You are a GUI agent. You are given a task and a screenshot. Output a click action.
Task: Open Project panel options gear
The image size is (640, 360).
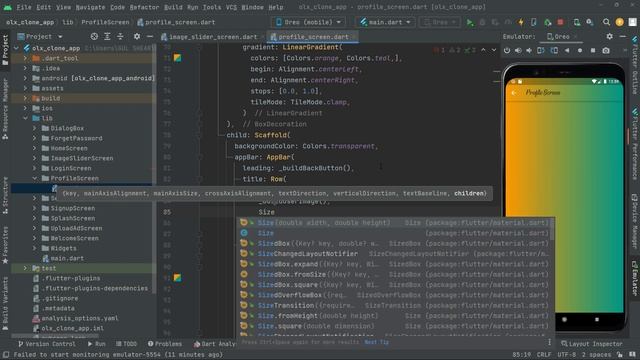pyautogui.click(x=137, y=36)
